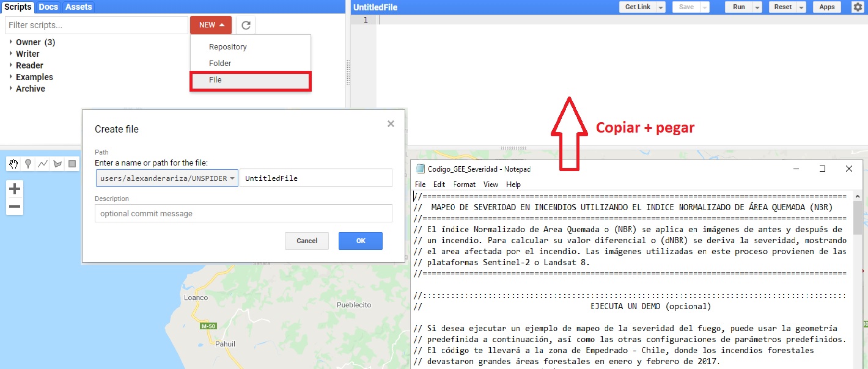The height and width of the screenshot is (369, 868).
Task: Expand the Owner scripts tree
Action: click(x=11, y=42)
